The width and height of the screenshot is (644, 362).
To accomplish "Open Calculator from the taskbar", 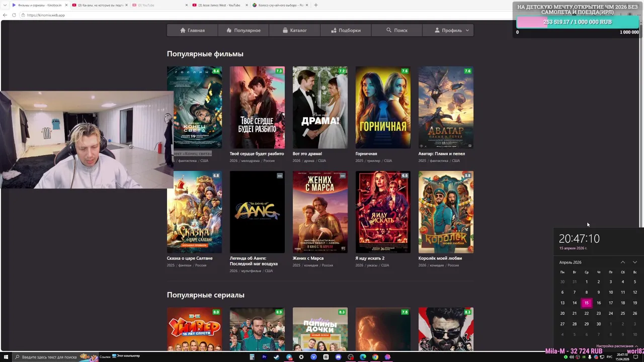I will pyautogui.click(x=252, y=357).
